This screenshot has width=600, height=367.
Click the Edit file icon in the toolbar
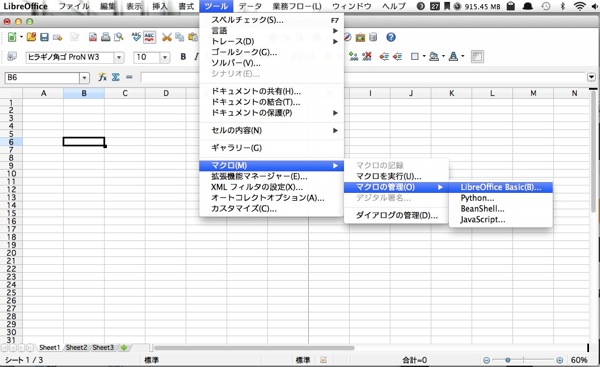pyautogui.click(x=75, y=37)
